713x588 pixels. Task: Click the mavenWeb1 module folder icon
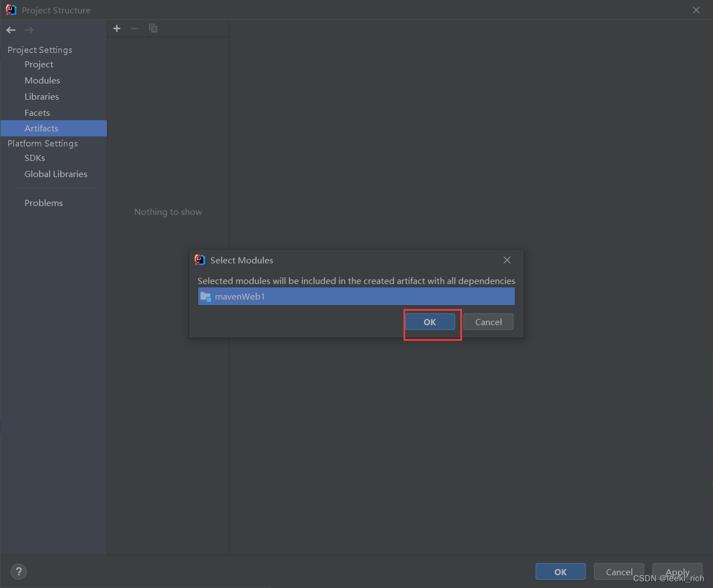click(206, 296)
